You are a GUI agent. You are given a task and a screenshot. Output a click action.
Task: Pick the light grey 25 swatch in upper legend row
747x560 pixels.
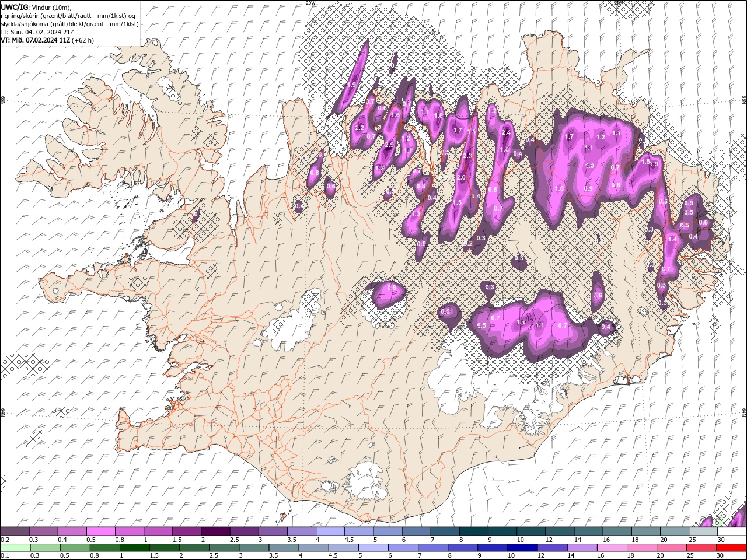703,531
